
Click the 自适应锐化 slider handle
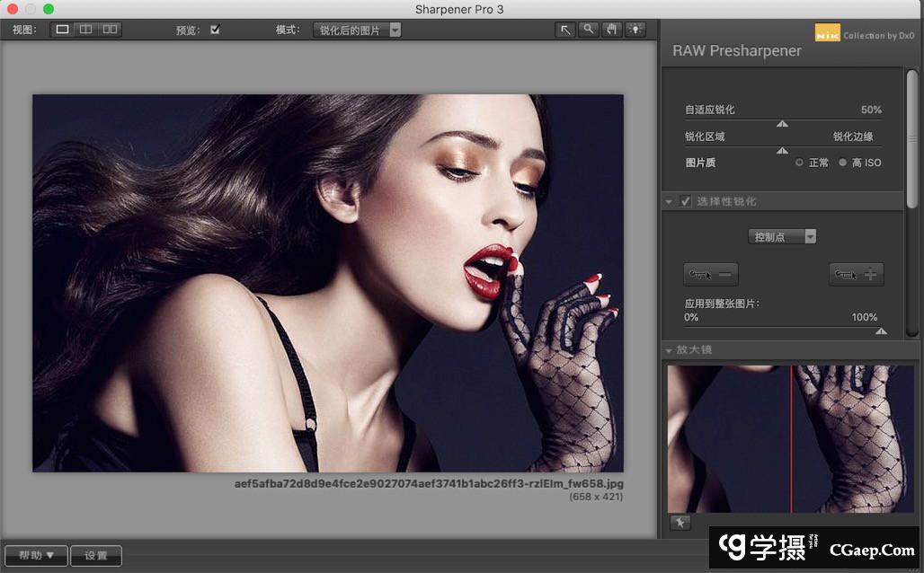tap(782, 124)
